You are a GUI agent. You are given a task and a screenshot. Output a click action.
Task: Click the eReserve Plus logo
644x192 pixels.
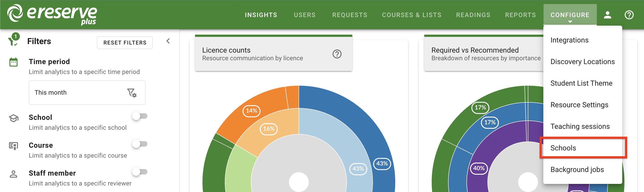(x=52, y=14)
